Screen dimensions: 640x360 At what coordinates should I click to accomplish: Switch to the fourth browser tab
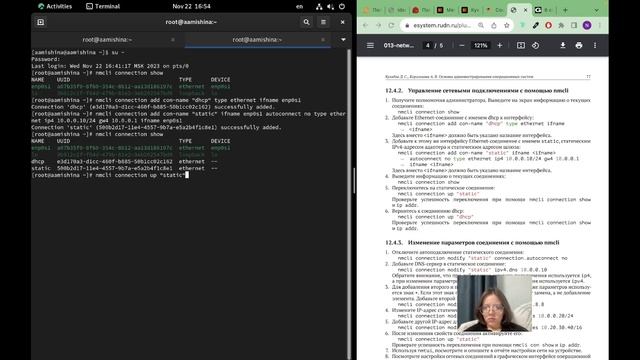pyautogui.click(x=446, y=10)
